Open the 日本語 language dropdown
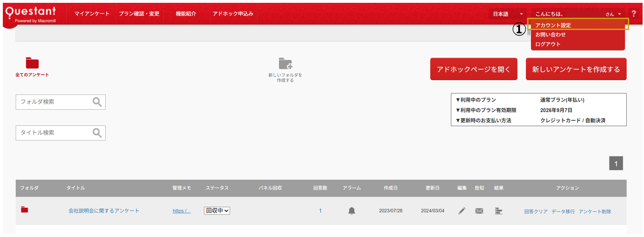 507,14
